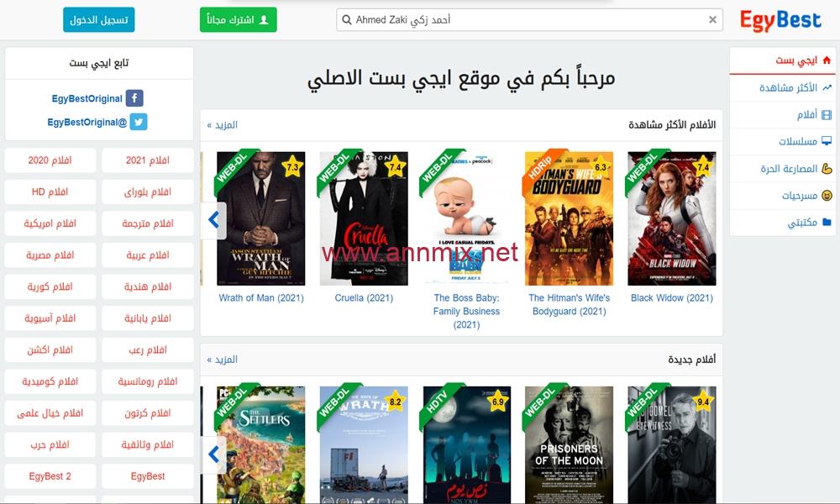Viewport: 840px width, 504px height.
Task: Open Hitman's Wife's Bodyguard poster
Action: pos(569,218)
